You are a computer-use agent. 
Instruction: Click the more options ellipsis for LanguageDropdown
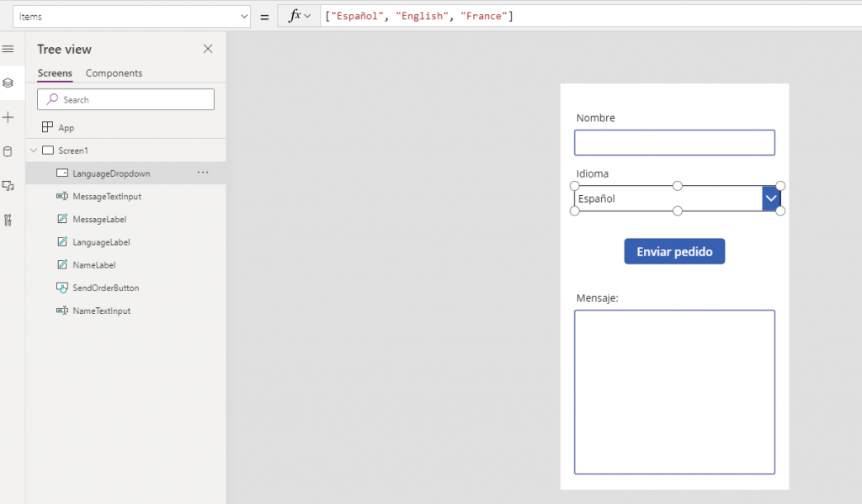(203, 172)
